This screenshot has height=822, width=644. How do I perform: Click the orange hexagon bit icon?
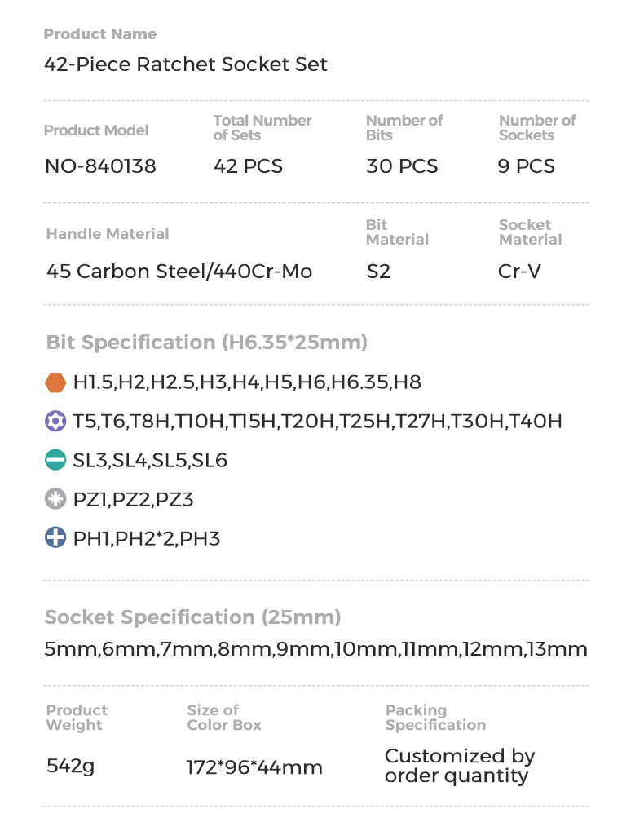pos(55,382)
